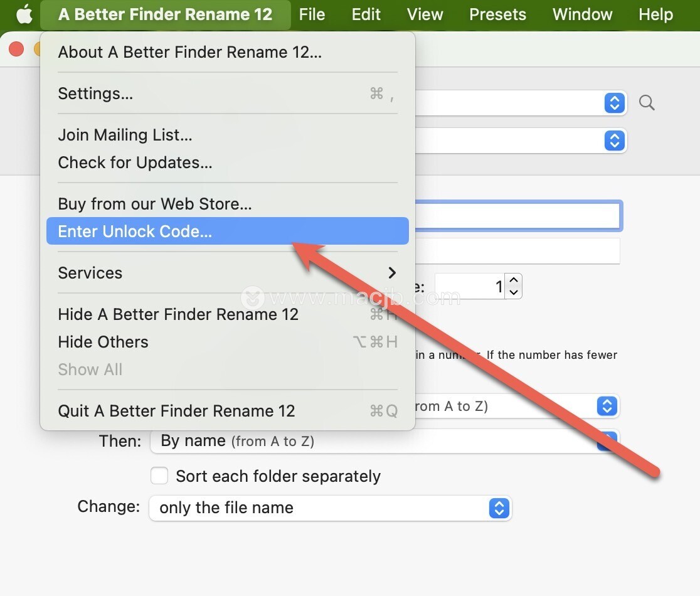This screenshot has width=700, height=596.
Task: Click the text field below the focused one
Action: (517, 251)
